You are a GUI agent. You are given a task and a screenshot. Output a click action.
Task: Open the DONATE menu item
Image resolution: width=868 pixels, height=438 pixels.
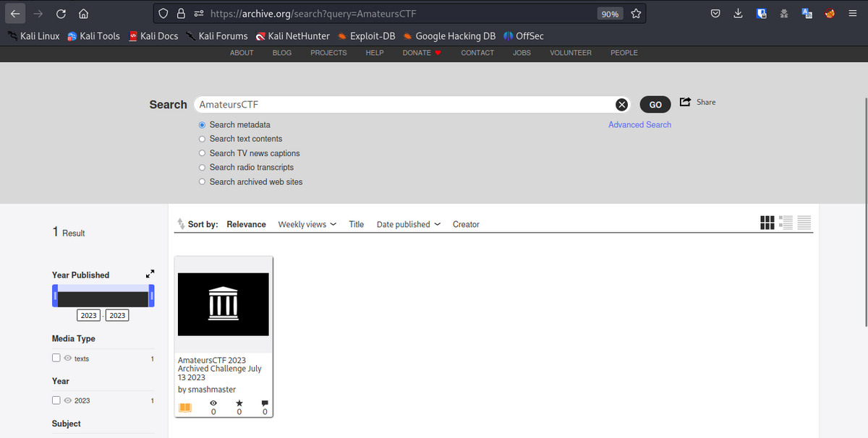pyautogui.click(x=422, y=53)
